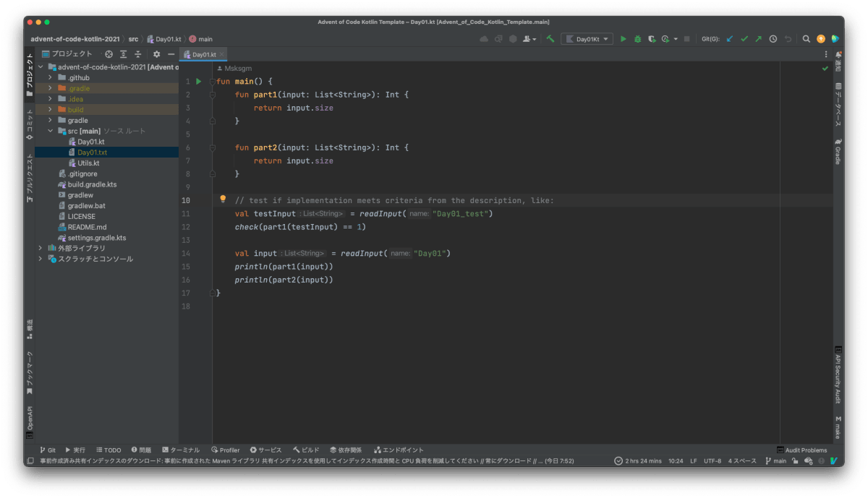The width and height of the screenshot is (868, 498).
Task: Collapse all nodes with the collapse icon
Action: pos(137,53)
